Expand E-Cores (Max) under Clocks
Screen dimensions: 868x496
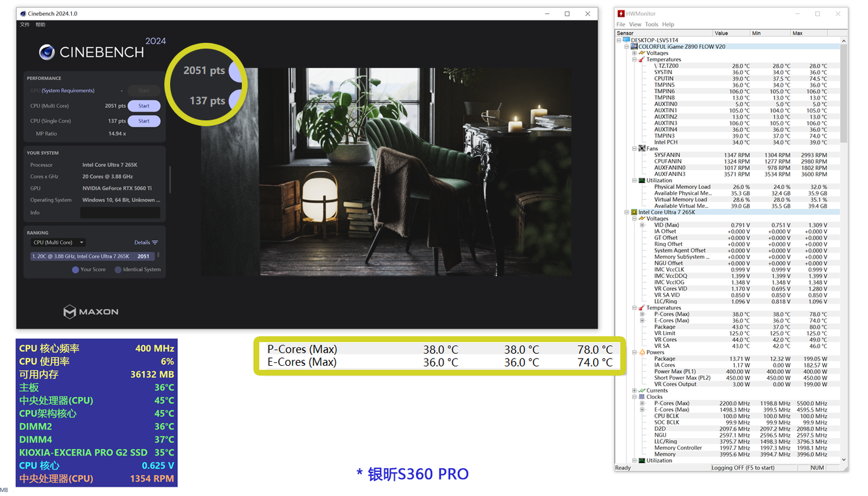(642, 409)
